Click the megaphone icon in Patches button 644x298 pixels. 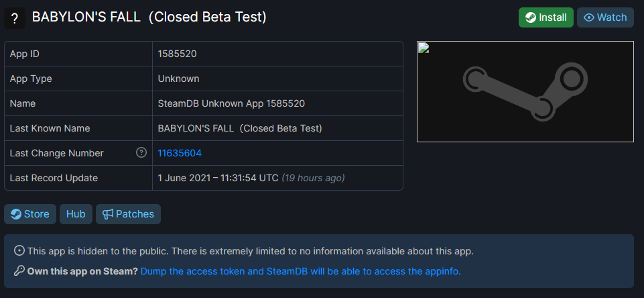pyautogui.click(x=108, y=214)
